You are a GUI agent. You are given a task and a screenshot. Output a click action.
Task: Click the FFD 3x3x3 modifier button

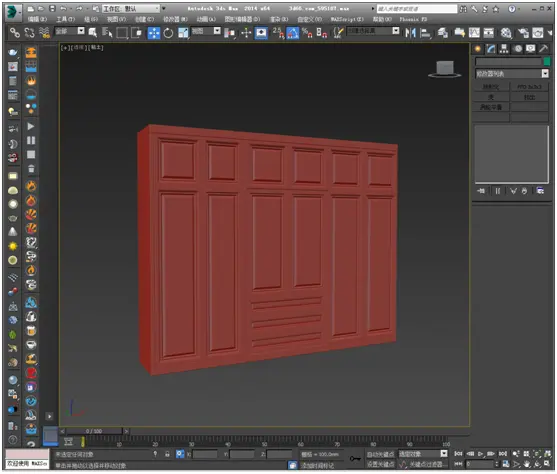click(x=529, y=87)
